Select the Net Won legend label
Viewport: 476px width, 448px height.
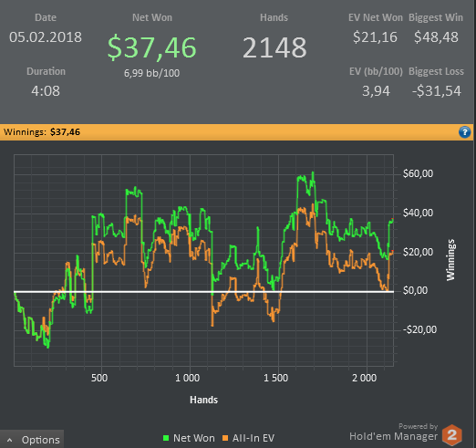[194, 438]
